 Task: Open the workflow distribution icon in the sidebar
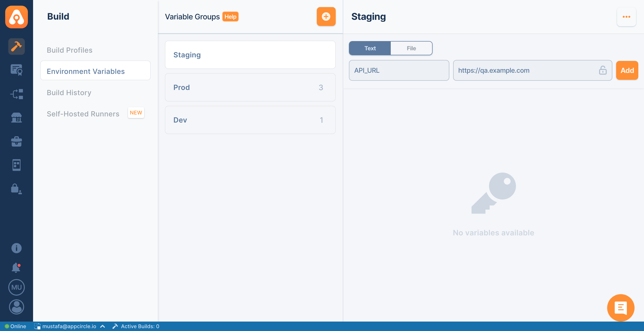[x=17, y=94]
